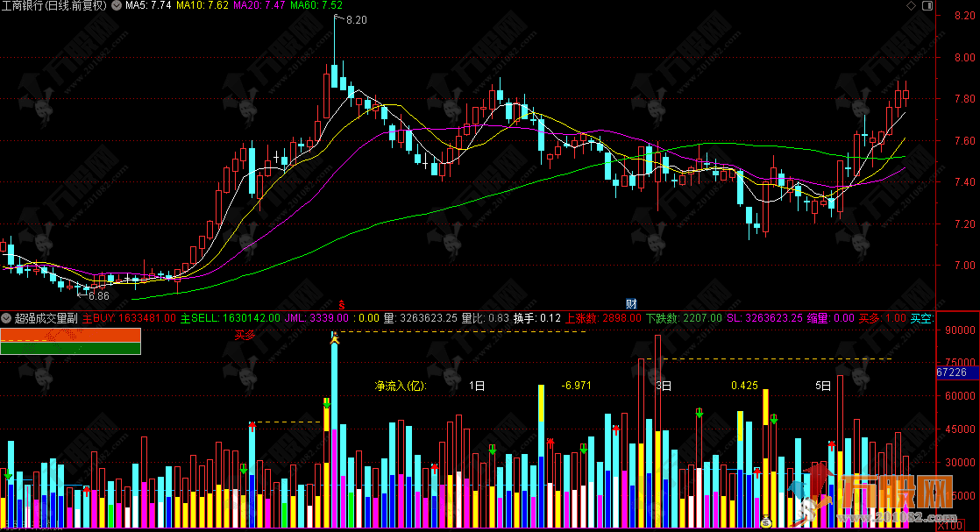This screenshot has width=980, height=532.
Task: Click the star figure icon atop tallest volume bar
Action: tap(334, 338)
